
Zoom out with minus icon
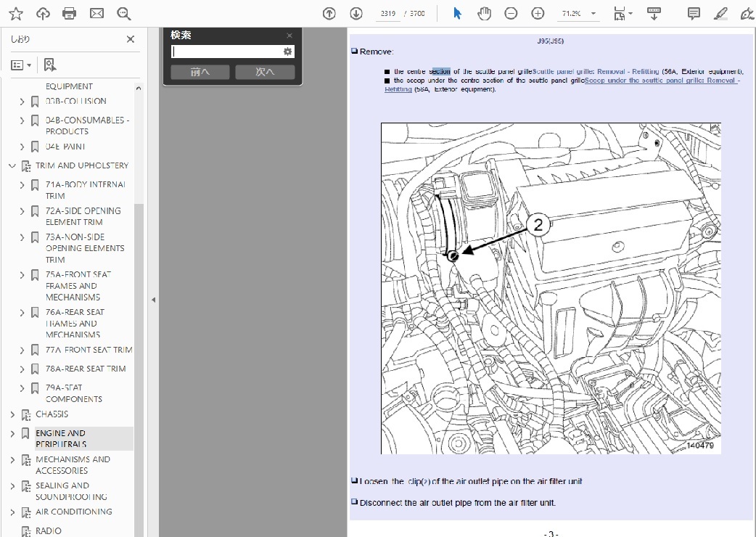click(x=511, y=14)
